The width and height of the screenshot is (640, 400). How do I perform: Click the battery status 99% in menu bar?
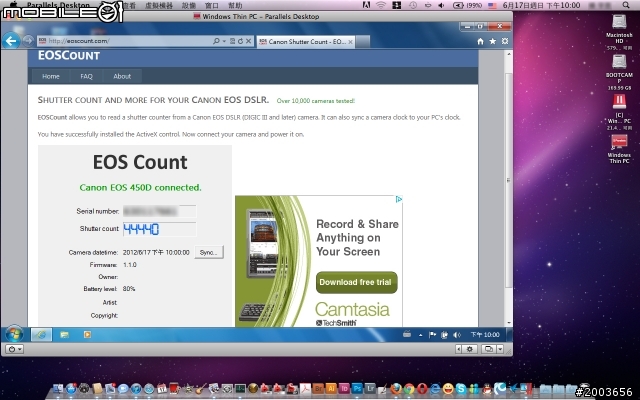tap(468, 5)
